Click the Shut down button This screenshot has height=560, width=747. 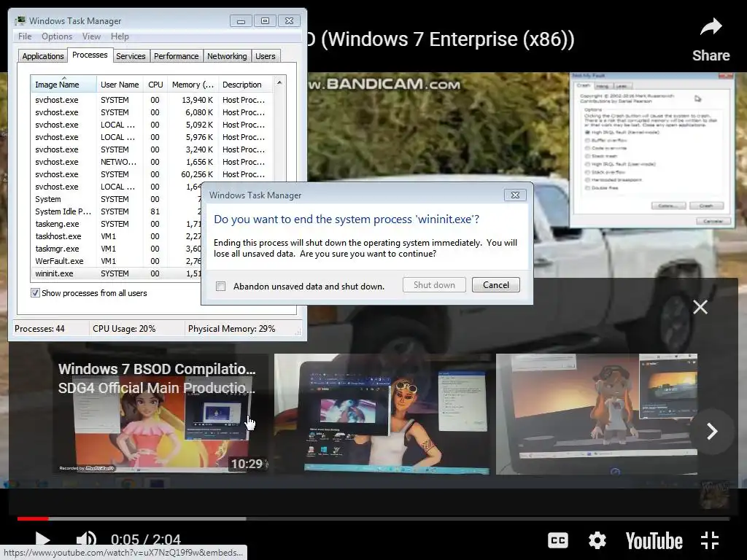click(434, 285)
